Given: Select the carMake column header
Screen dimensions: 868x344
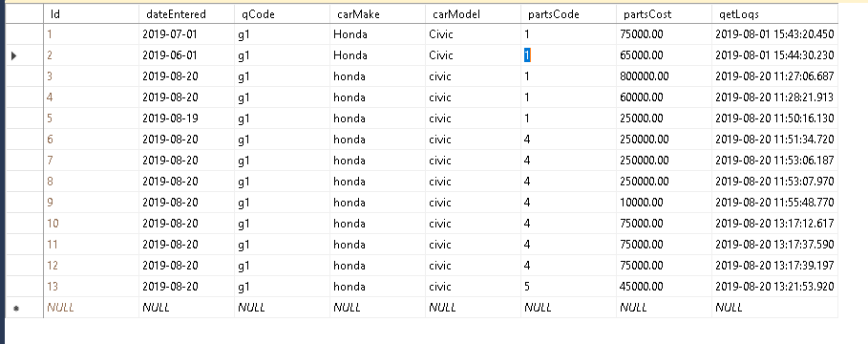Looking at the screenshot, I should pos(377,14).
